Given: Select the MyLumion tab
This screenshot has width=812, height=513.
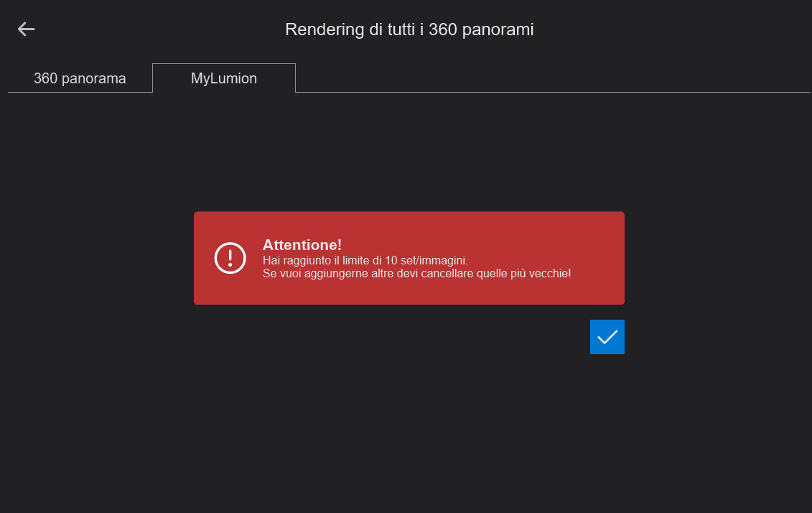Looking at the screenshot, I should (x=224, y=78).
